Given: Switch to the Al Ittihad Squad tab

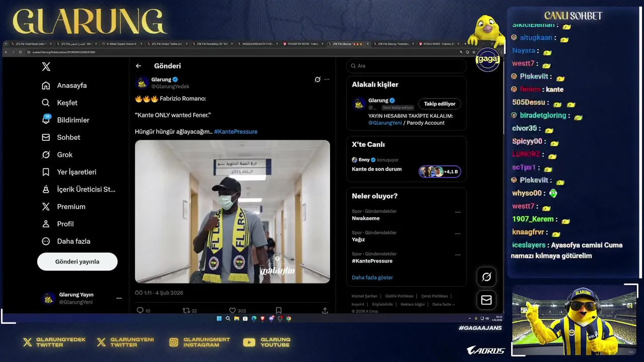Looking at the screenshot, I should 123,44.
